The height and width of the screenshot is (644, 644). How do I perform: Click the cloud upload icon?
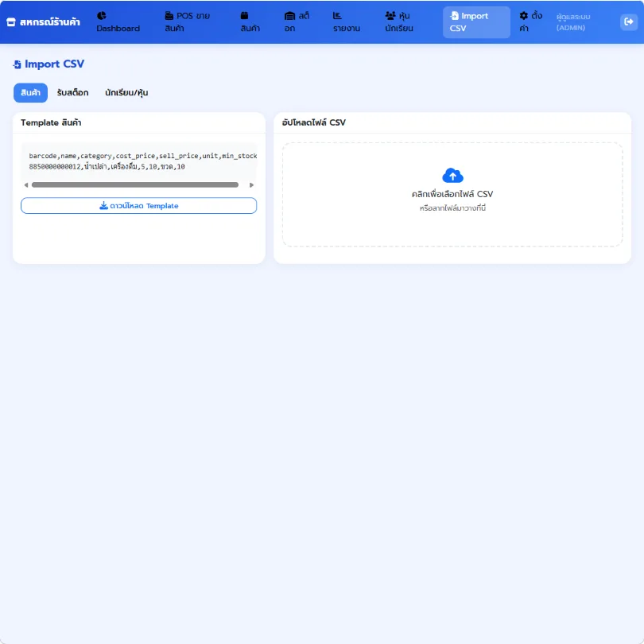coord(452,176)
